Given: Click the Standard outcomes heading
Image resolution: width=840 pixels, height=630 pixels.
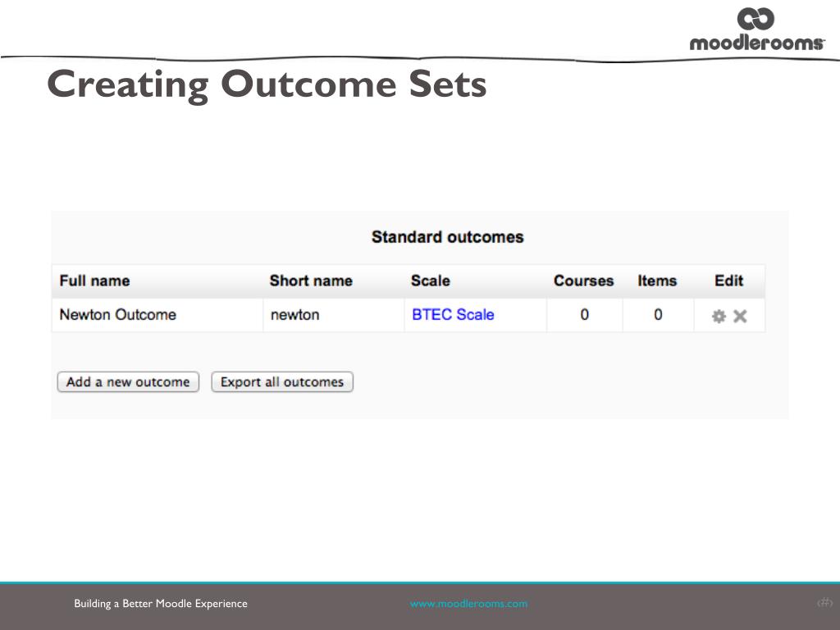Looking at the screenshot, I should 447,237.
